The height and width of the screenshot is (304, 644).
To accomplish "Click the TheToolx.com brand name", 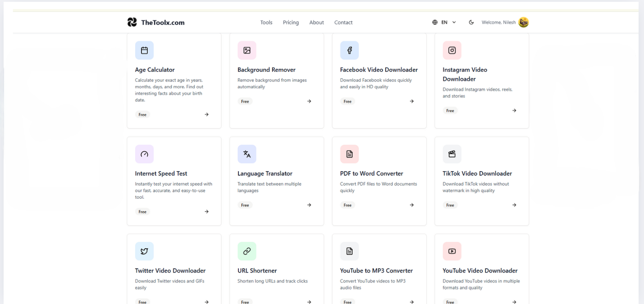I will 163,23.
